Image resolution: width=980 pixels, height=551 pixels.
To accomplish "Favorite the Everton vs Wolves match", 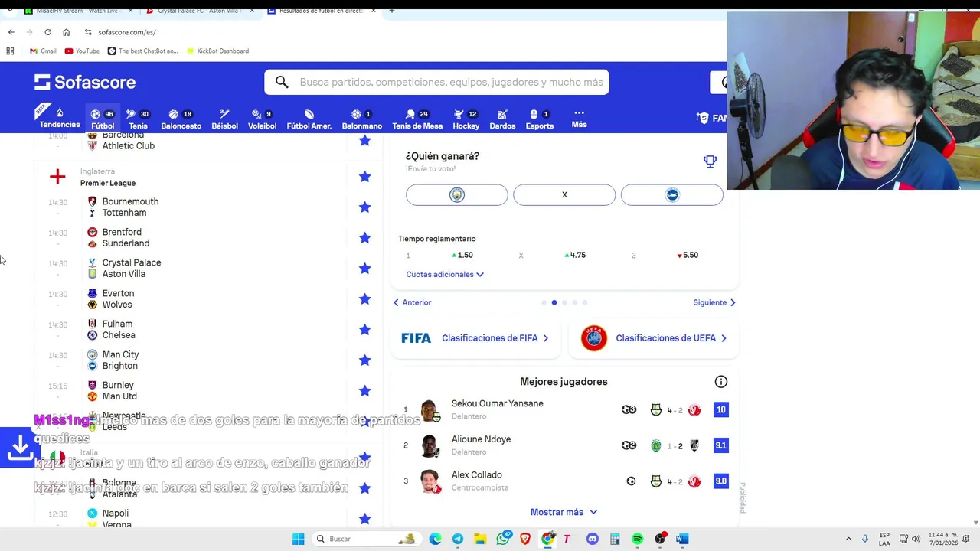I will [x=364, y=299].
